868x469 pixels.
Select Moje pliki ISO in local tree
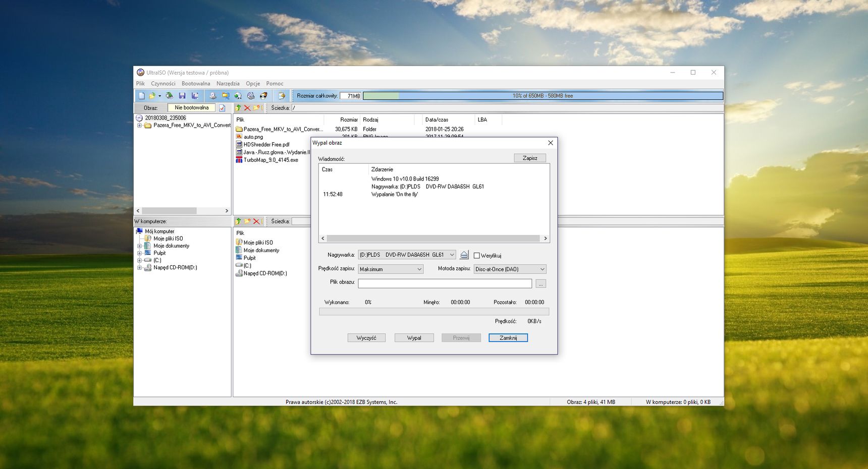pos(168,239)
